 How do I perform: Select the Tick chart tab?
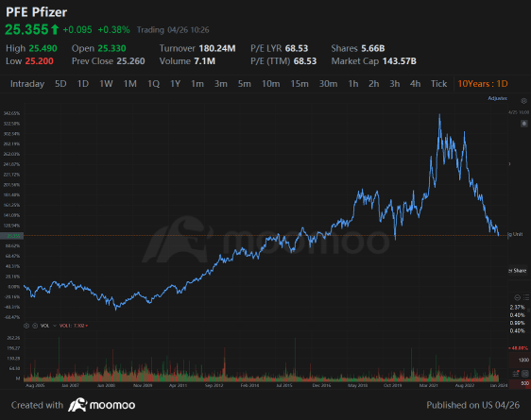(x=439, y=84)
